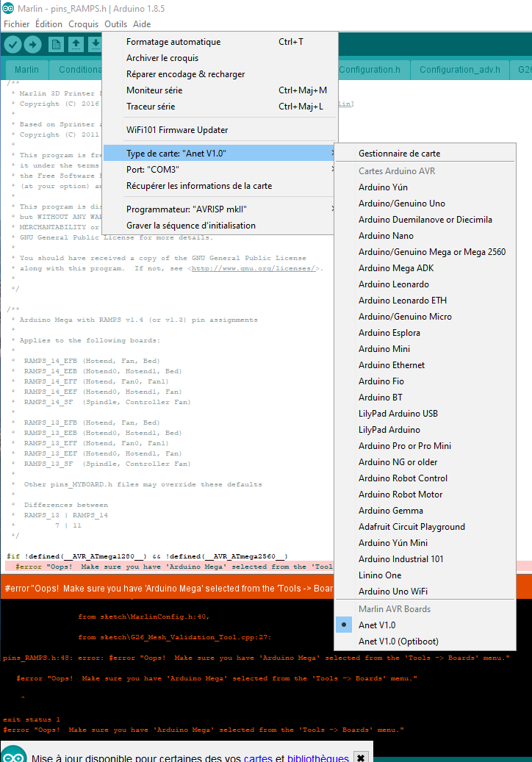
Task: Open the 'cartes' update link
Action: (x=258, y=758)
